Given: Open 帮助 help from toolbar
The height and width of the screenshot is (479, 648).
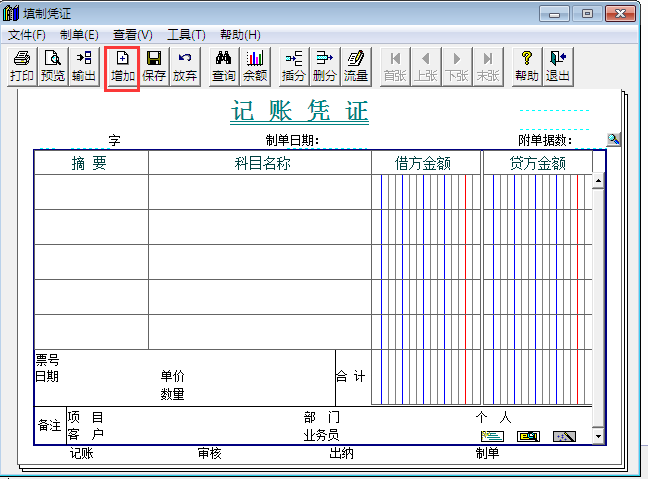Looking at the screenshot, I should [x=526, y=67].
